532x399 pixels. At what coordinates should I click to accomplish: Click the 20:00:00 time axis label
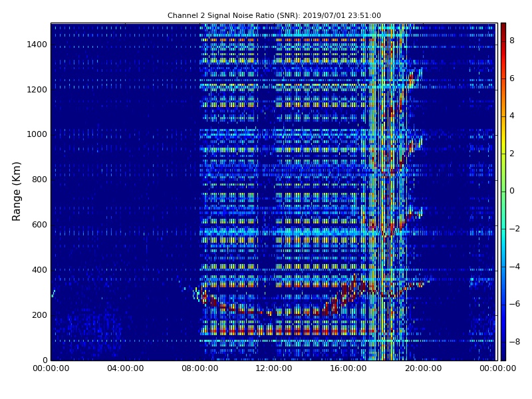click(x=423, y=368)
